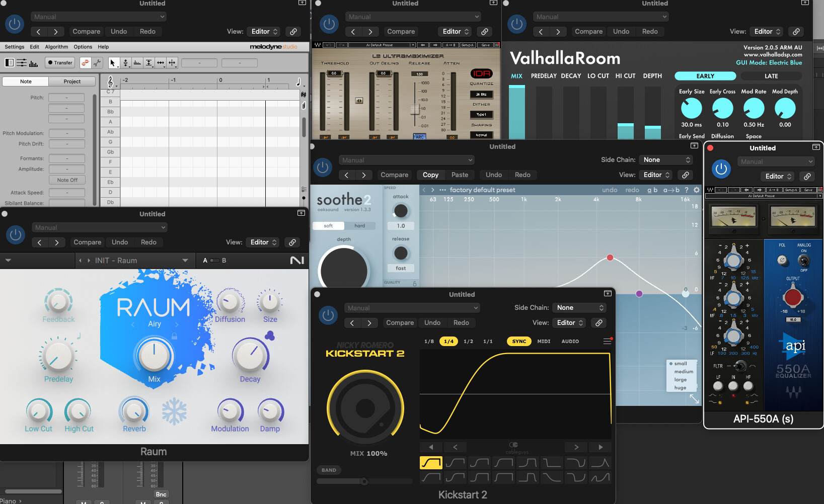Click the treble clef icon in Melodyne ruler
Screen dimensions: 824x504
point(110,81)
